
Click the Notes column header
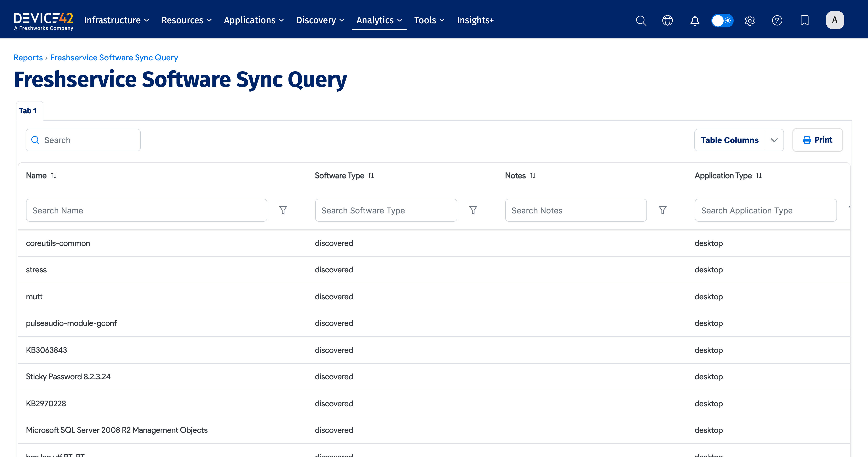(515, 175)
